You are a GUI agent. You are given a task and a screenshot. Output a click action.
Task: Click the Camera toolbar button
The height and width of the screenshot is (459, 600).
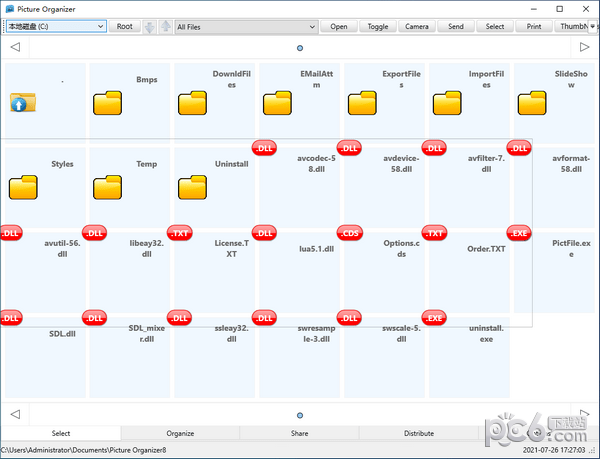coord(417,26)
